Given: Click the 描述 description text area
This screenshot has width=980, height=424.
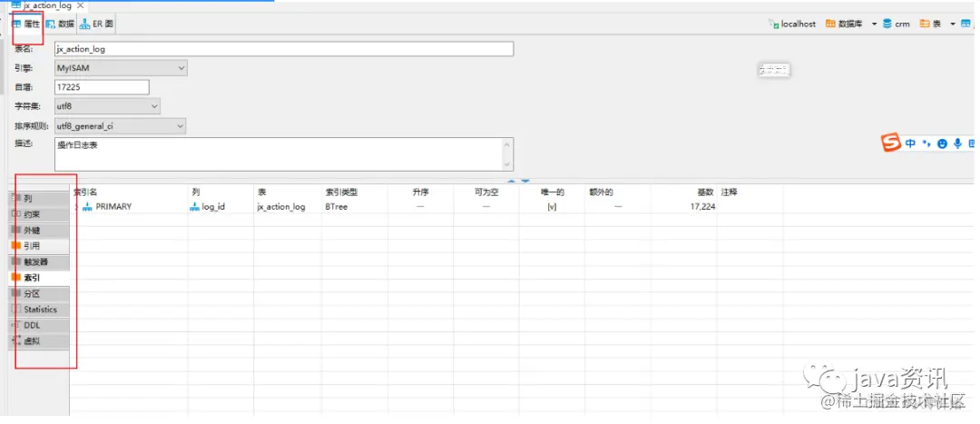Looking at the screenshot, I should (x=284, y=153).
